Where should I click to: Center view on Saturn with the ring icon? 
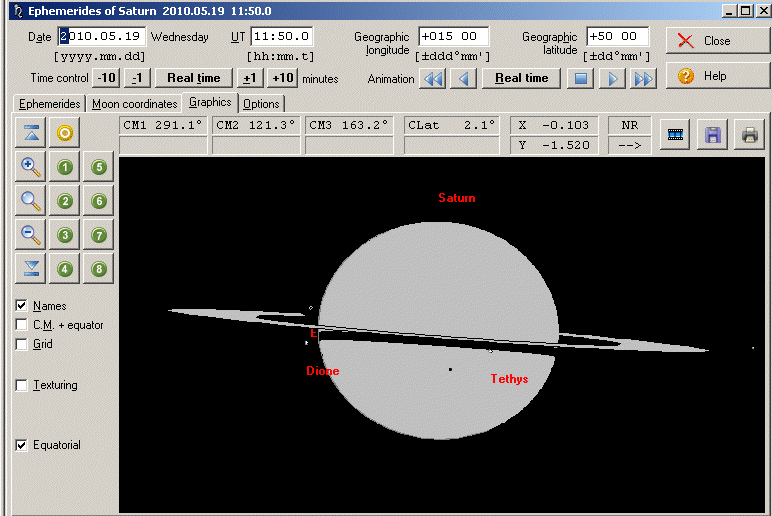(x=66, y=133)
